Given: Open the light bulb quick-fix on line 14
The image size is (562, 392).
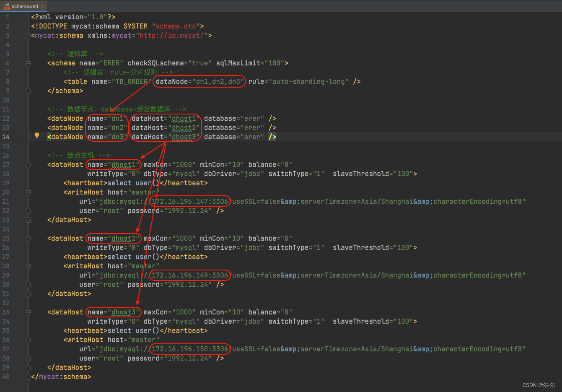Looking at the screenshot, I should pyautogui.click(x=37, y=135).
